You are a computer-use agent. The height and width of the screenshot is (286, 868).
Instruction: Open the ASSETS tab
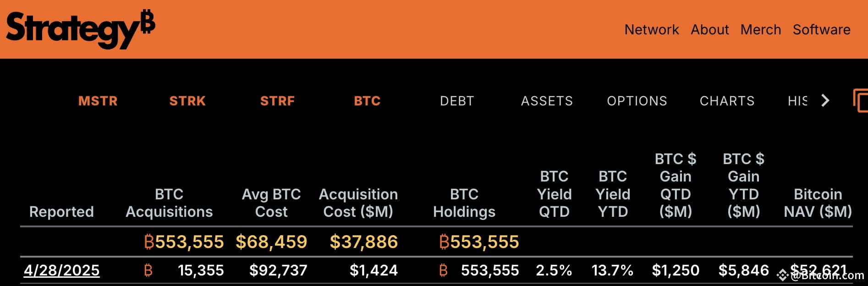point(547,101)
